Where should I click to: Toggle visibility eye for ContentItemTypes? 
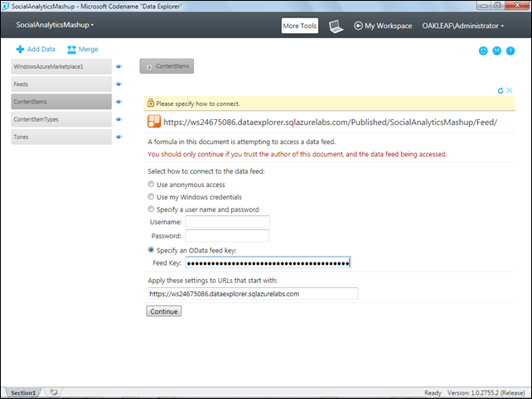tap(118, 119)
